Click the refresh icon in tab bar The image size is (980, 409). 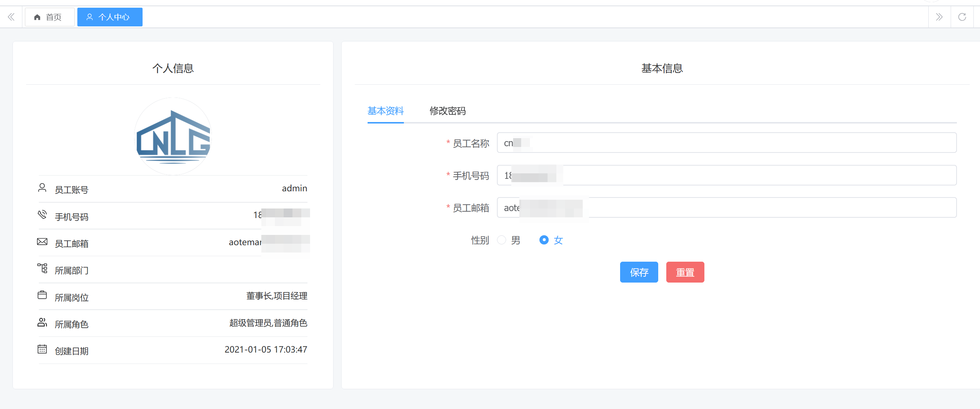962,17
